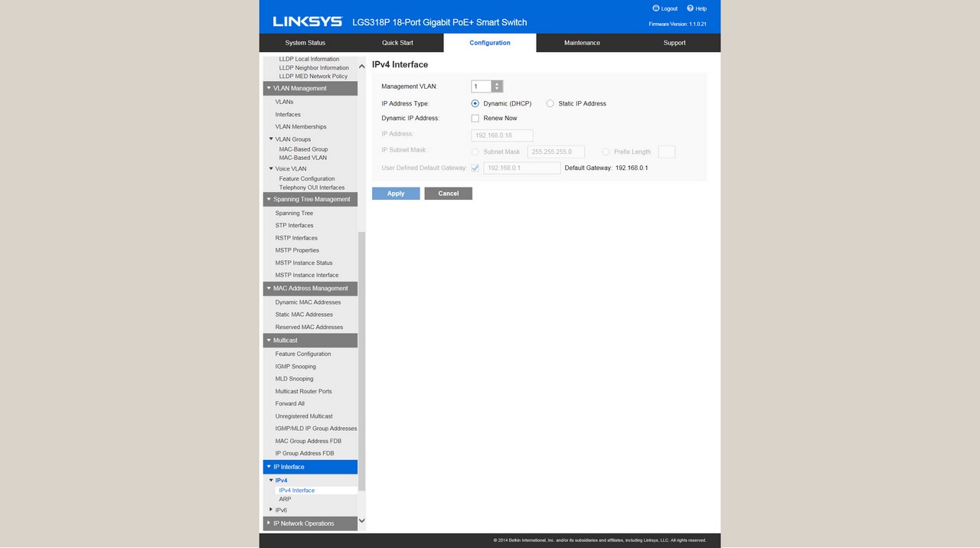Open Reserved MAC Addresses

tap(309, 328)
